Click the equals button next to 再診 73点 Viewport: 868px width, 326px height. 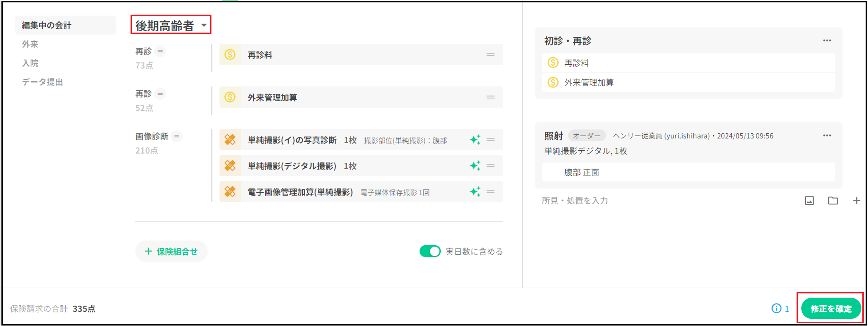point(160,51)
